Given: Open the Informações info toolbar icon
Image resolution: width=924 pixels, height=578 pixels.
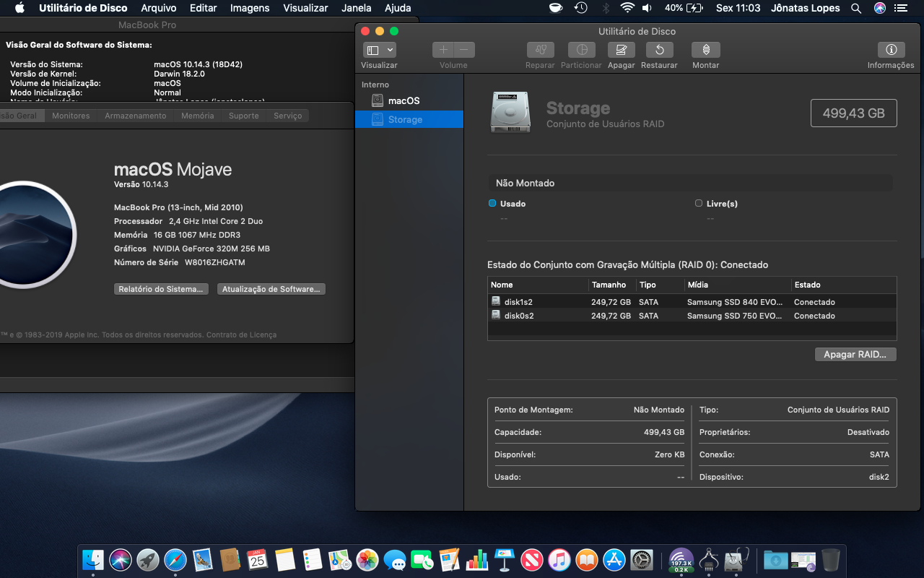Looking at the screenshot, I should pyautogui.click(x=891, y=50).
